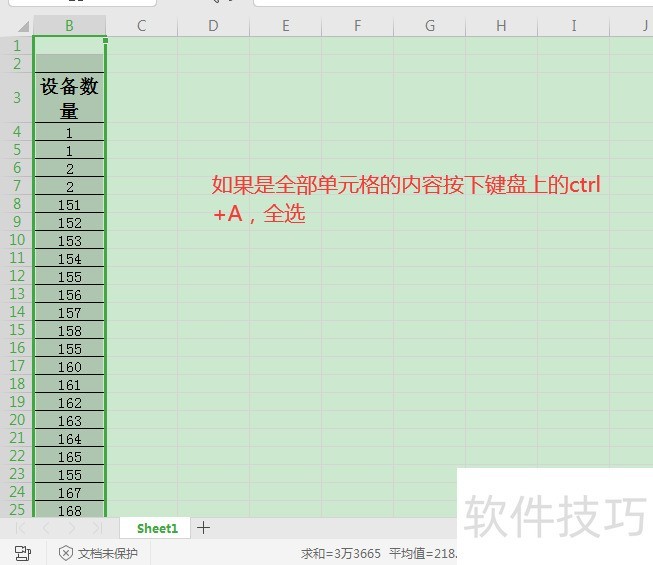Click the cell with value 153
Screen dimensions: 653x565
click(70, 240)
